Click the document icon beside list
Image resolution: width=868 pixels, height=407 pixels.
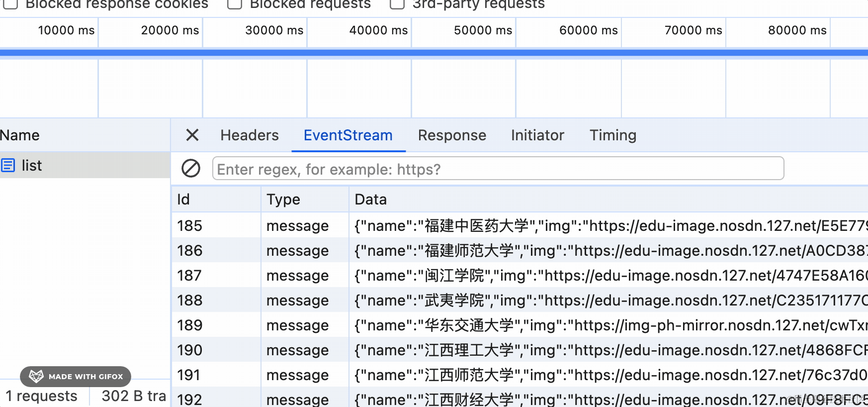click(8, 165)
